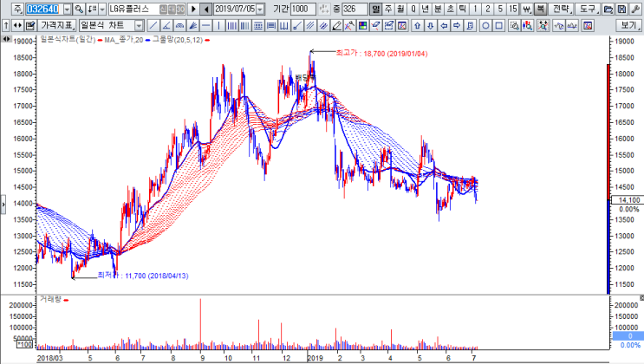644x364 pixels.
Task: Open the date 2019/07/05 dropdown
Action: click(260, 9)
